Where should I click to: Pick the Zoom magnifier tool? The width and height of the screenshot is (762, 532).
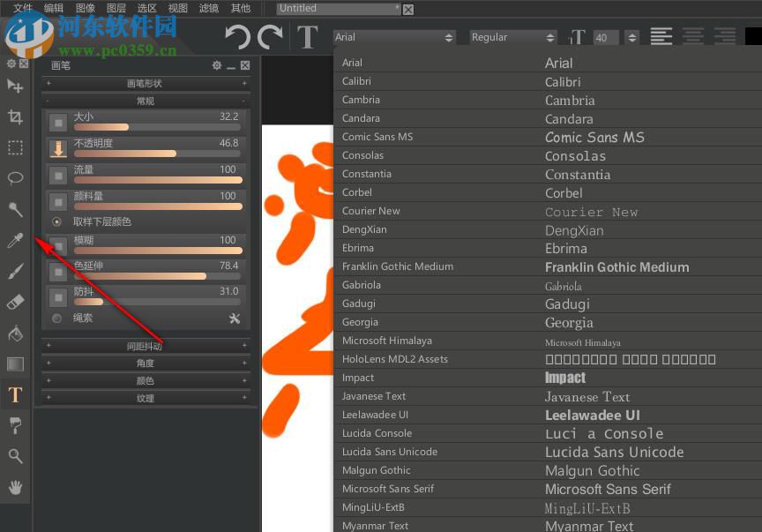click(x=14, y=456)
